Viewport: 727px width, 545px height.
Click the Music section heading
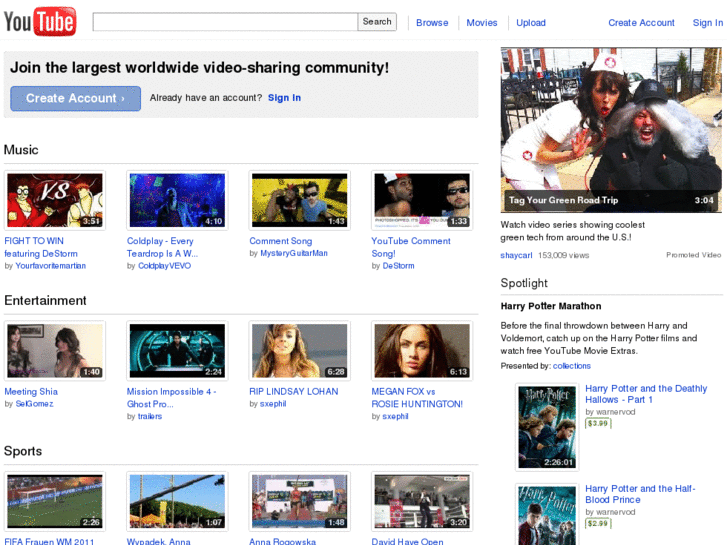point(21,150)
